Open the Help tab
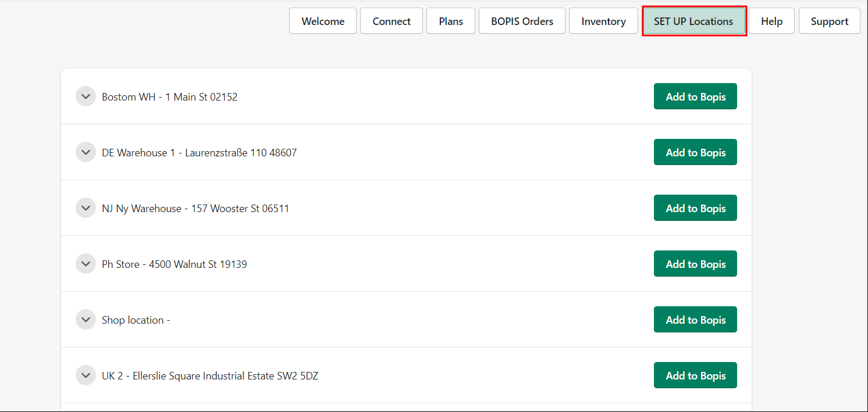 pos(771,21)
